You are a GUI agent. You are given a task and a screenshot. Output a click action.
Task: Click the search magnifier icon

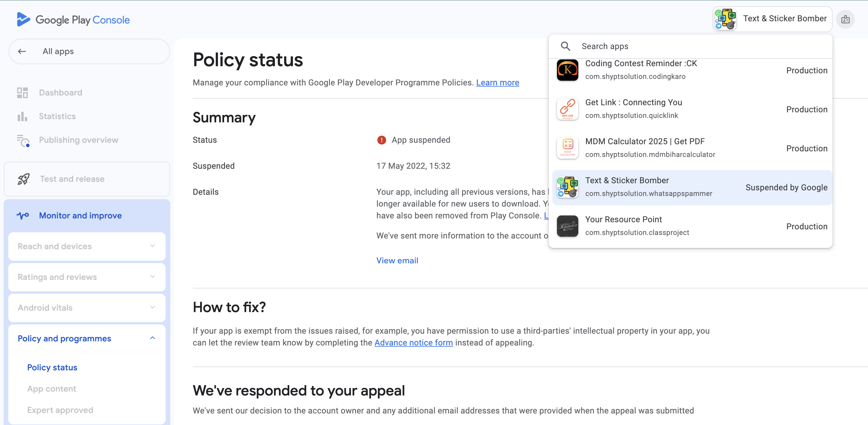coord(566,46)
